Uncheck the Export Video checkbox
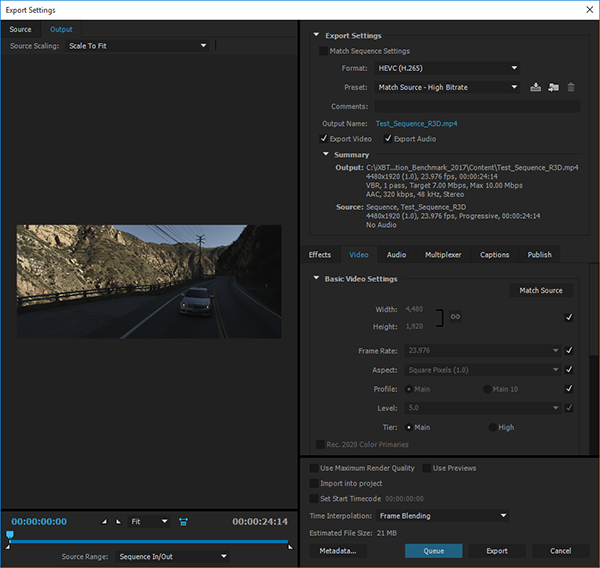 [x=324, y=139]
